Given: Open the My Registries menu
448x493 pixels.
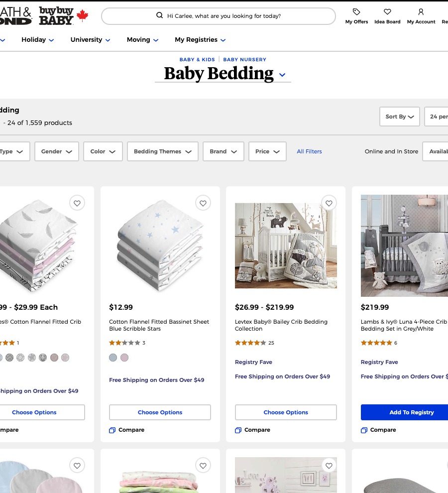Looking at the screenshot, I should 200,40.
